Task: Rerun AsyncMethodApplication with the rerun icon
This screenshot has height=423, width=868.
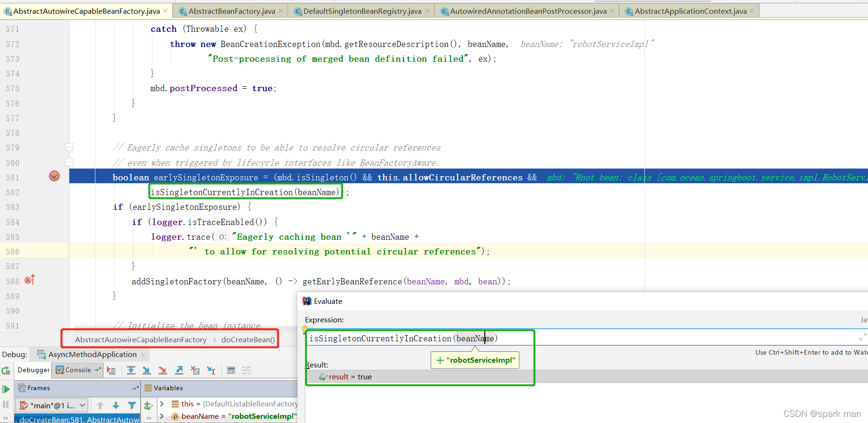Action: tap(6, 370)
